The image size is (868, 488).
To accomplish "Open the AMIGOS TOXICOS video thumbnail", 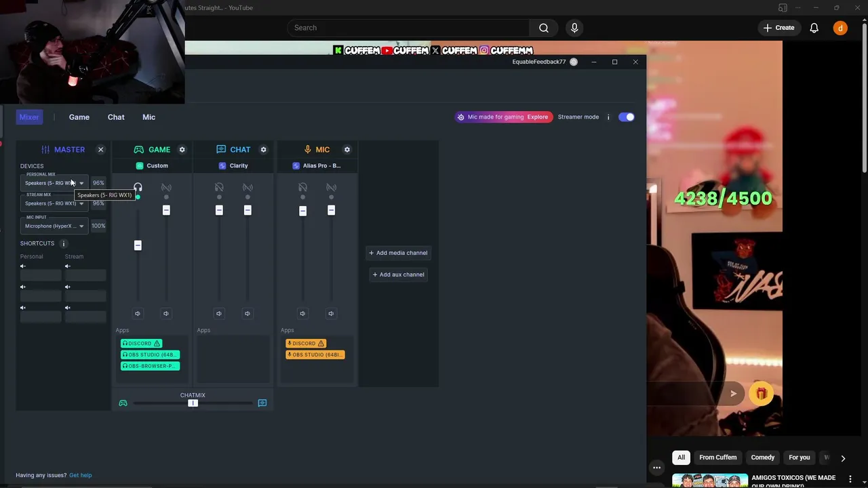I will tap(709, 481).
